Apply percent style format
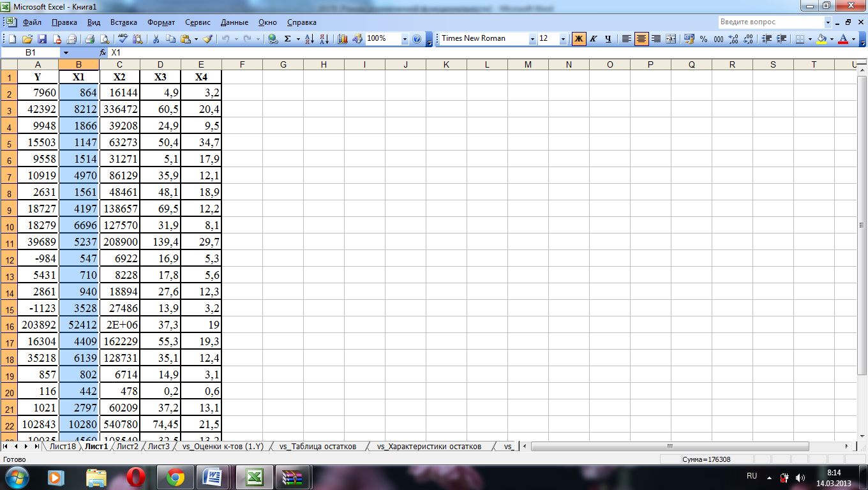 [x=704, y=39]
